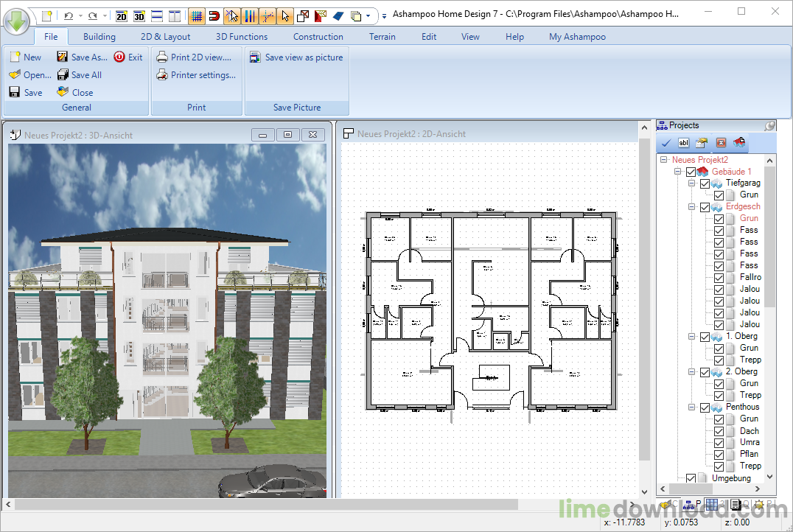Toggle the red magnet snap icon
Image resolution: width=793 pixels, height=532 pixels.
point(214,15)
